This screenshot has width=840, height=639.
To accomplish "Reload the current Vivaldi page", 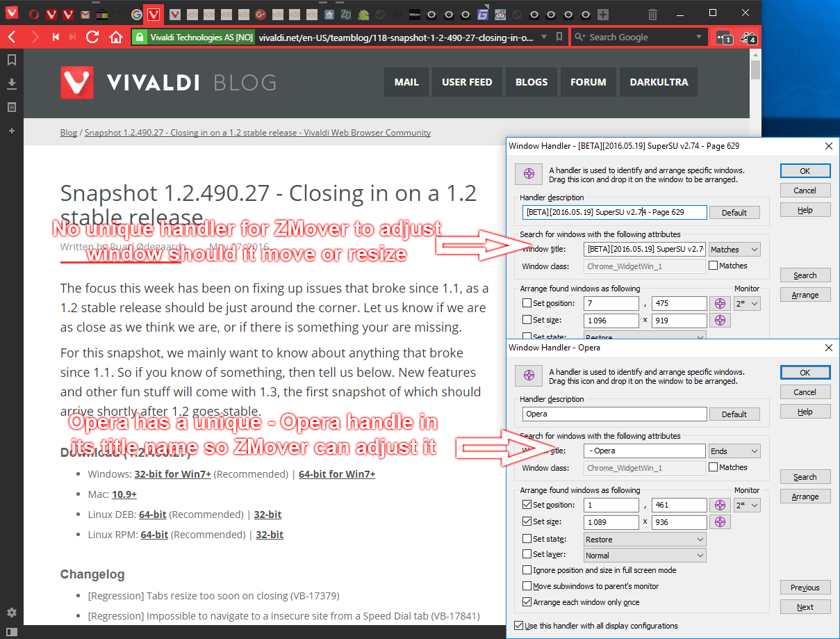I will [x=92, y=37].
